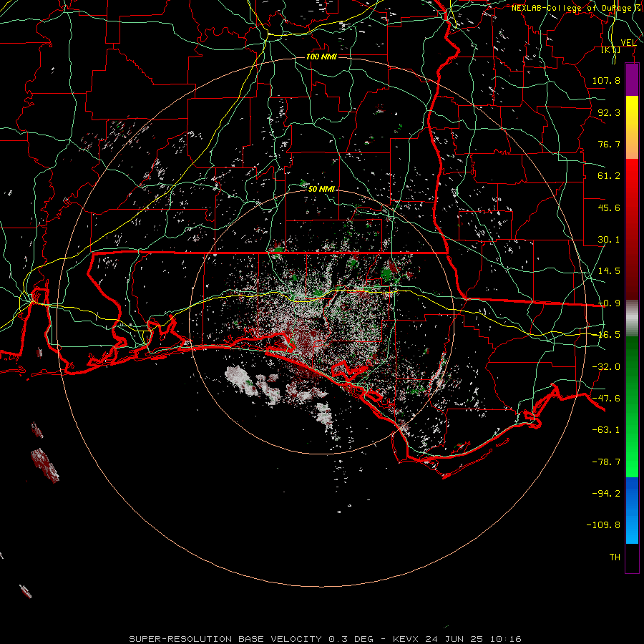This screenshot has width=644, height=644.
Task: Click the 61.2 velocity scale label
Action: (x=609, y=176)
